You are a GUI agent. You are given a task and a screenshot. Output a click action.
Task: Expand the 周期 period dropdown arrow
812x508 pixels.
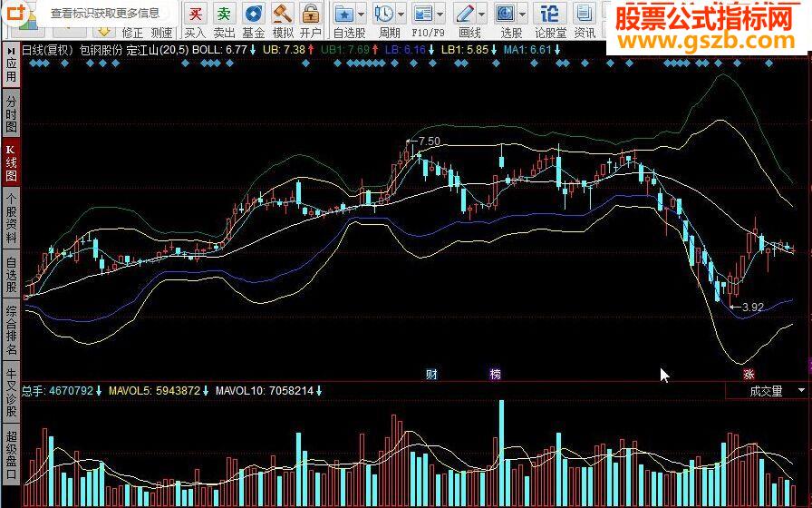pos(401,14)
